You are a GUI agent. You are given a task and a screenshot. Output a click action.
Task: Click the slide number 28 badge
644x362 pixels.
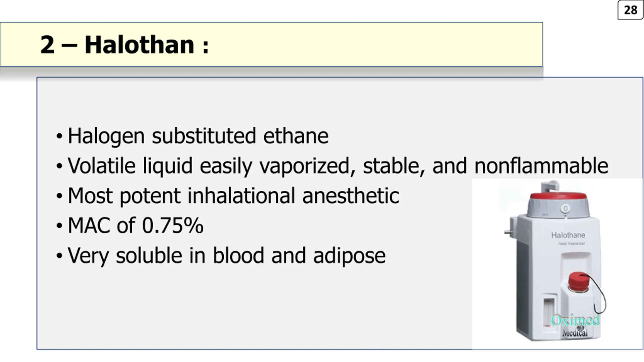pyautogui.click(x=630, y=10)
